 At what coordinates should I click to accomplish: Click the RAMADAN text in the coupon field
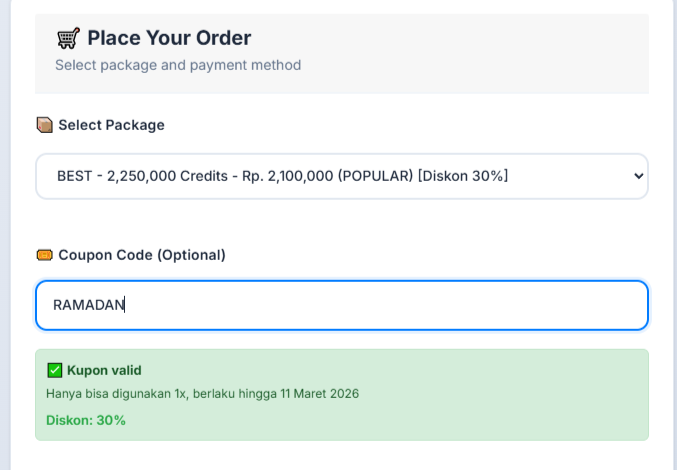click(89, 305)
